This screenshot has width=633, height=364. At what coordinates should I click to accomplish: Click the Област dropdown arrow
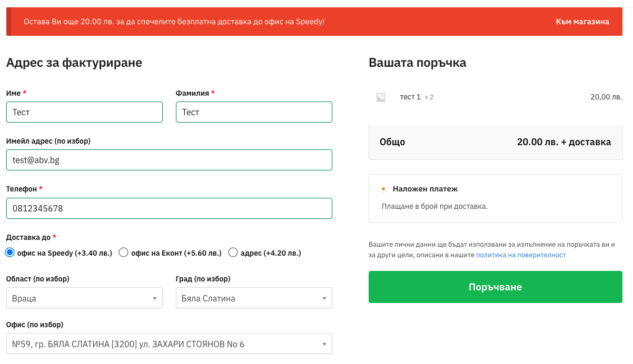[x=155, y=298]
